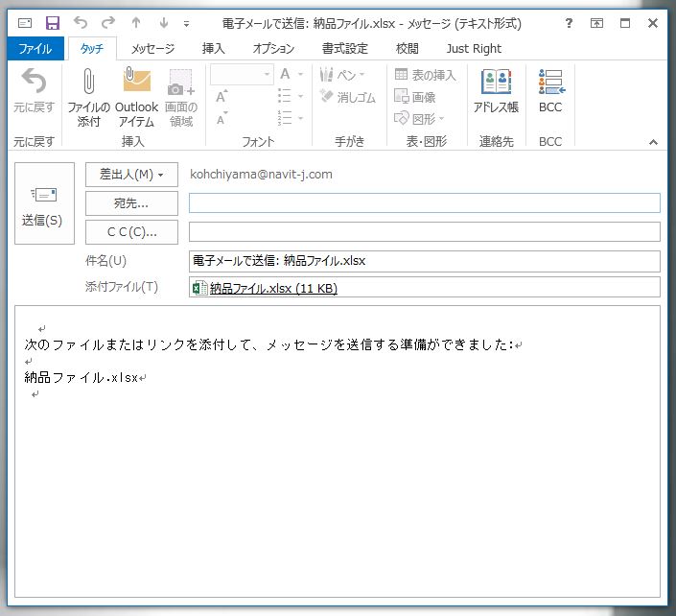Click ファイルの添付 paperclip button
Image resolution: width=676 pixels, height=616 pixels.
(88, 98)
